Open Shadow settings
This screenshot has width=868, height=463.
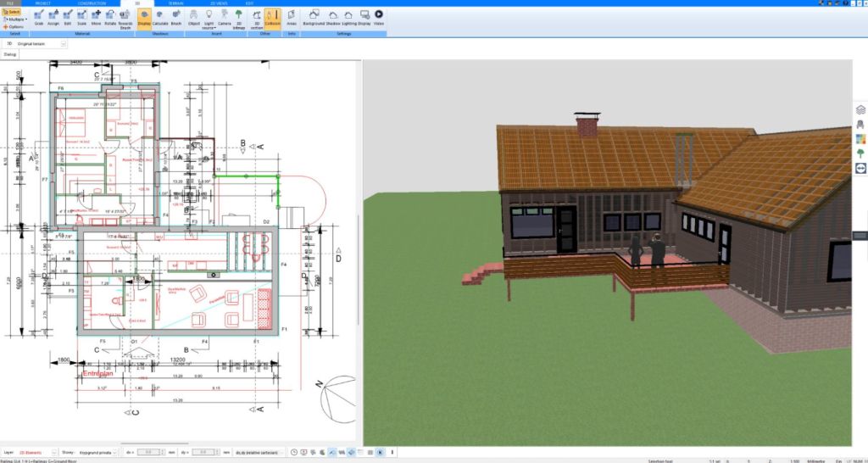[333, 19]
